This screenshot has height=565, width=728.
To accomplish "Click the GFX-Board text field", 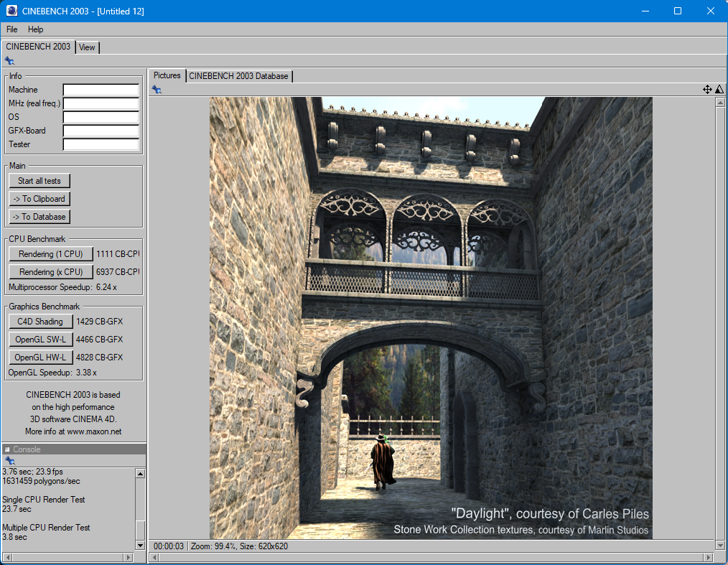I will 101,131.
